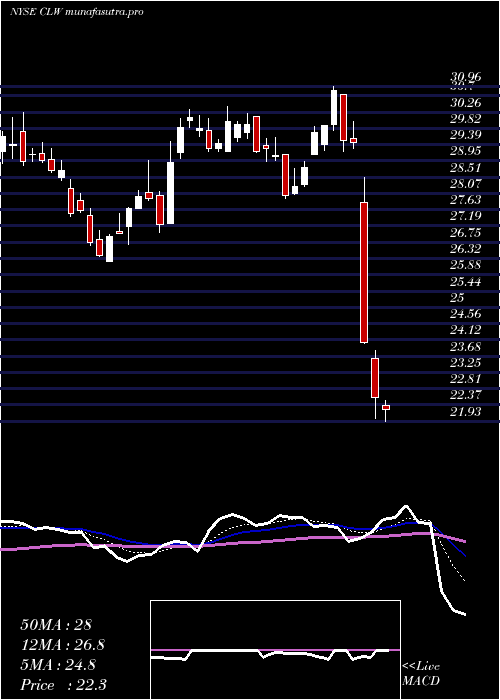Screen dimensions: 500x700
Task: Click the 23.25 price axis label
Action: (x=466, y=363)
